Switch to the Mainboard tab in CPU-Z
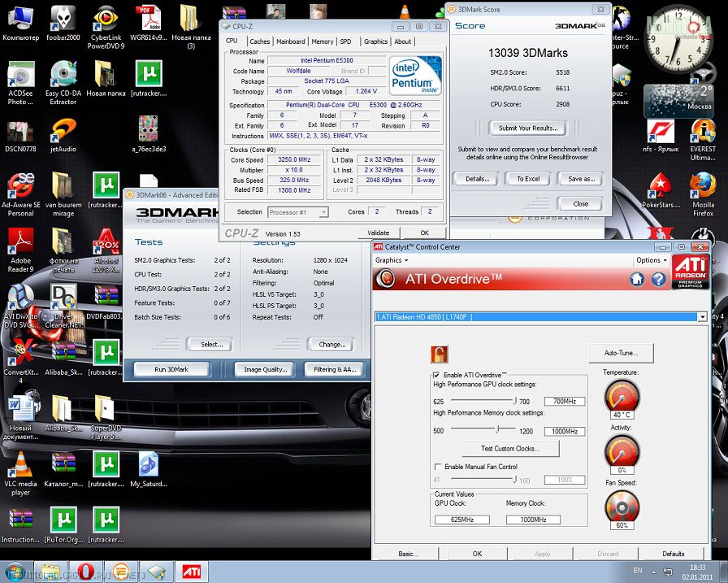Image resolution: width=728 pixels, height=583 pixels. pyautogui.click(x=291, y=41)
